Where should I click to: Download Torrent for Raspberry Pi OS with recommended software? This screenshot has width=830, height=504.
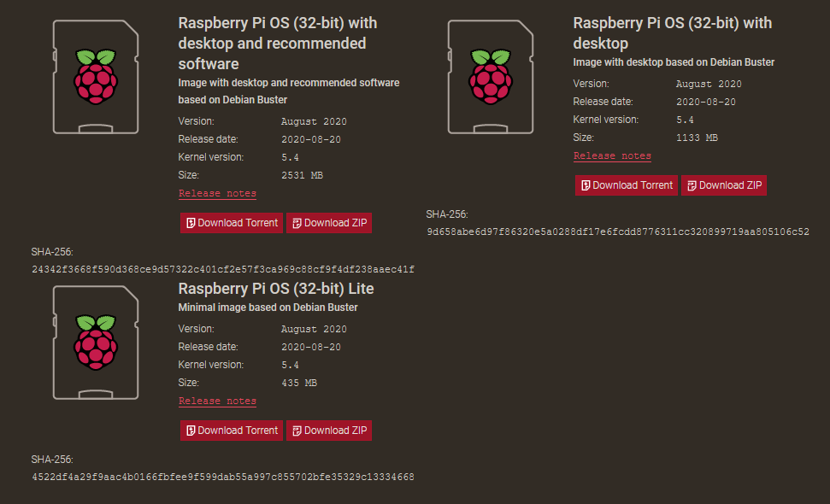coord(232,222)
